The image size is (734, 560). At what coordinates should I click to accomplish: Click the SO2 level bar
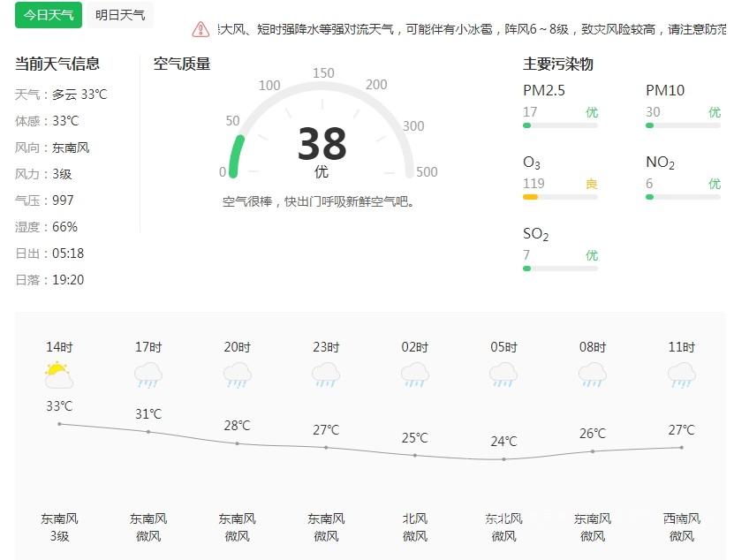[x=560, y=269]
